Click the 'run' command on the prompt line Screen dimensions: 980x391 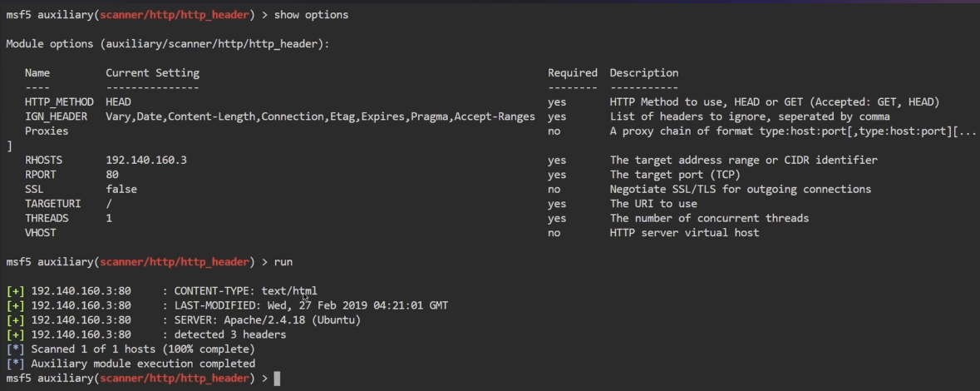[283, 262]
